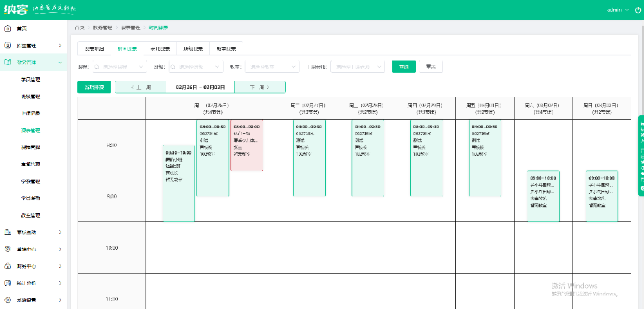Screen dimensions: 644x309
Task: Expand the 营销中心 menu chevron
Action: 60,249
